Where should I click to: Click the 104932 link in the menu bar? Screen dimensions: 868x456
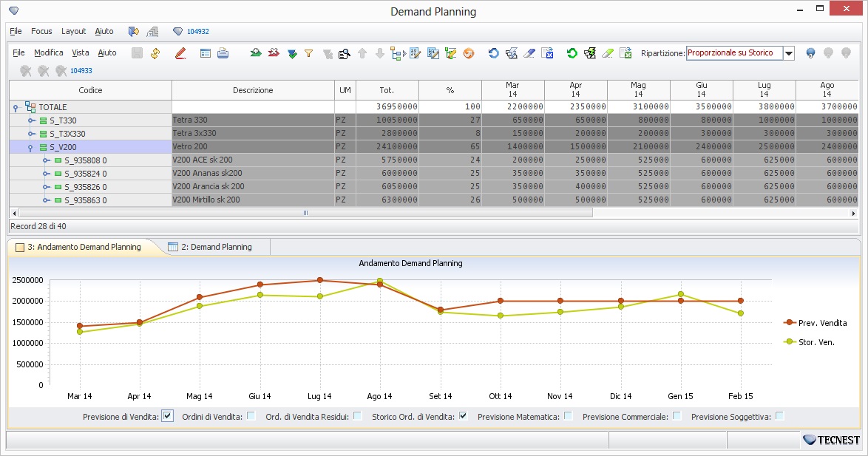click(x=197, y=32)
